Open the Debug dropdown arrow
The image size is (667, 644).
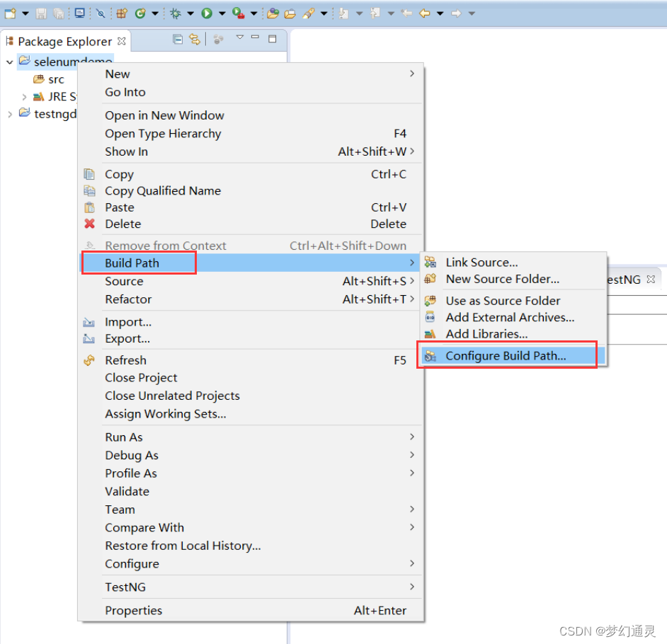point(190,13)
